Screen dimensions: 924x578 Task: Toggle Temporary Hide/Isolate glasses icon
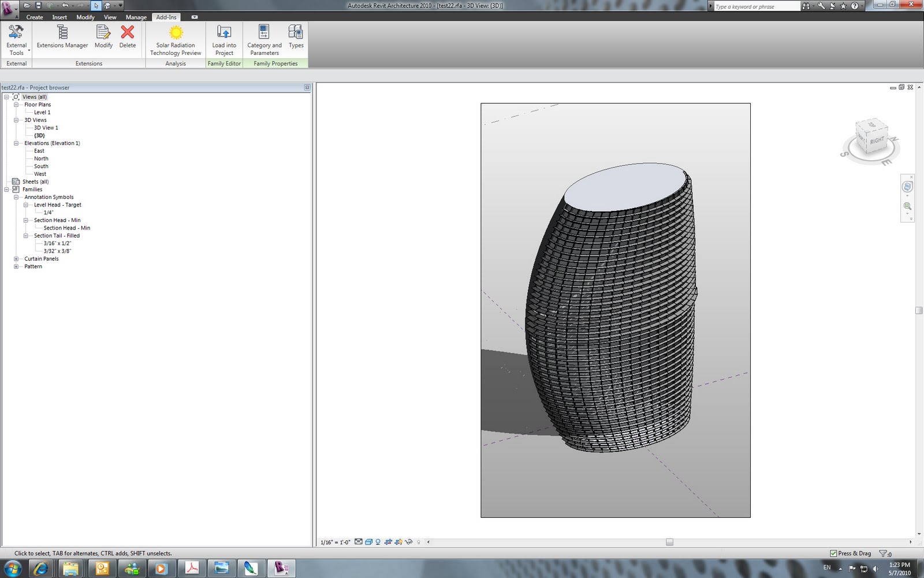[408, 542]
